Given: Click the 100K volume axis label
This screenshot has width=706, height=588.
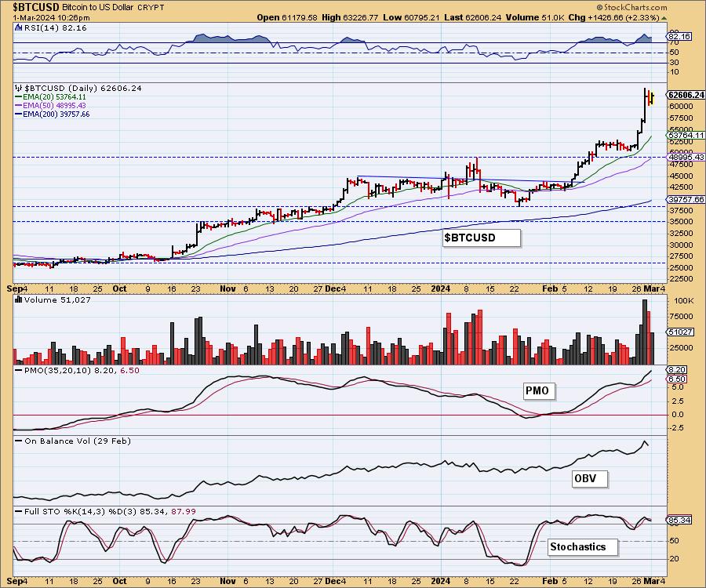Looking at the screenshot, I should point(683,300).
